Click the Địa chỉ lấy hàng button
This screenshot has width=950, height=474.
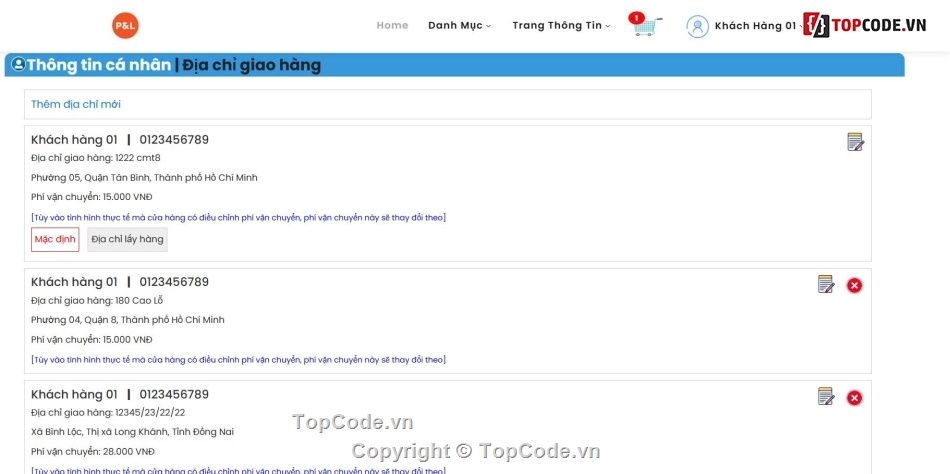[x=127, y=239]
